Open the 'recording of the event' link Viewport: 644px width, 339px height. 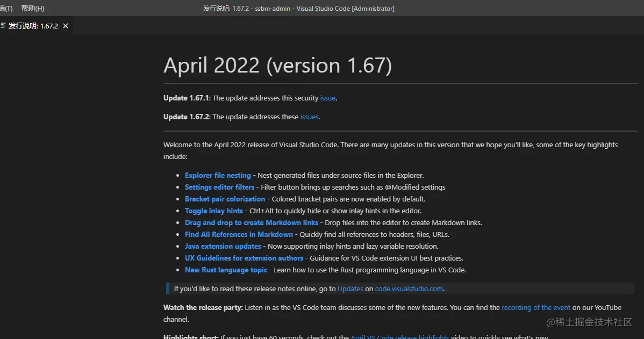point(536,308)
